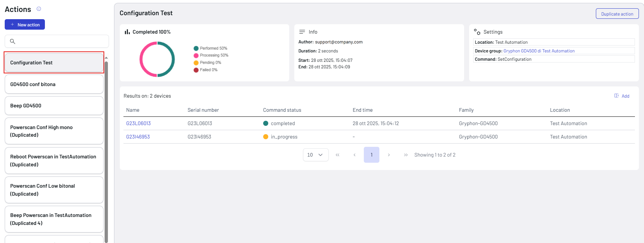Open Gryphon GD4500 di Test Automation link
Screen dimensions: 644x243
pyautogui.click(x=539, y=51)
